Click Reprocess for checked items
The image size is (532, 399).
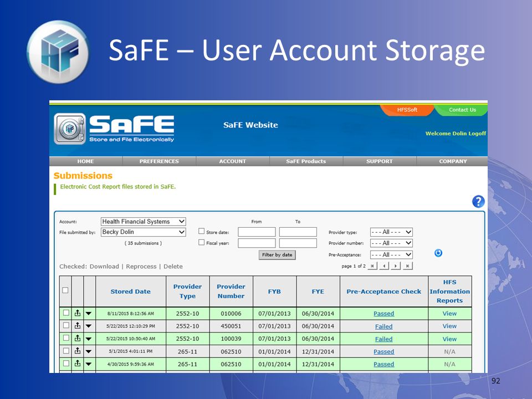(141, 267)
